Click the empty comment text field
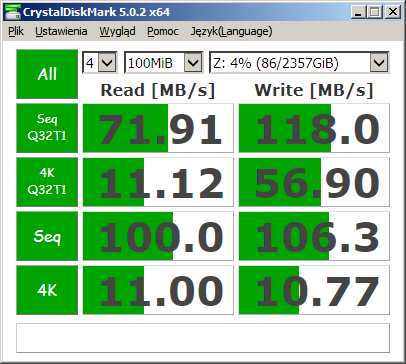Image resolution: width=406 pixels, height=364 pixels. pyautogui.click(x=203, y=338)
